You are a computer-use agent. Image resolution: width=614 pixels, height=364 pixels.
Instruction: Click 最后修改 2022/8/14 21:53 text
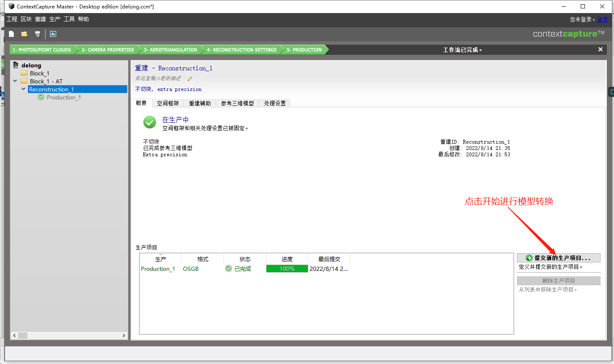(474, 155)
